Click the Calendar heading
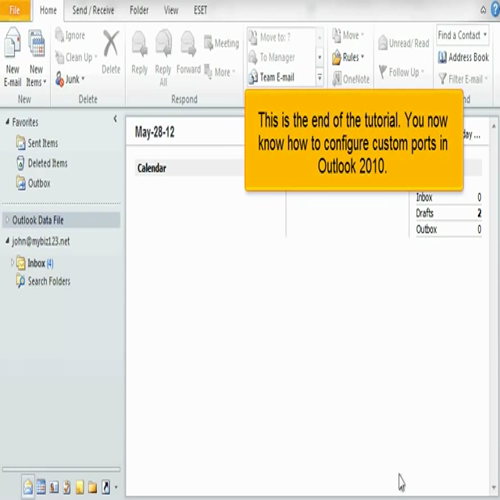This screenshot has height=500, width=500. coord(152,168)
